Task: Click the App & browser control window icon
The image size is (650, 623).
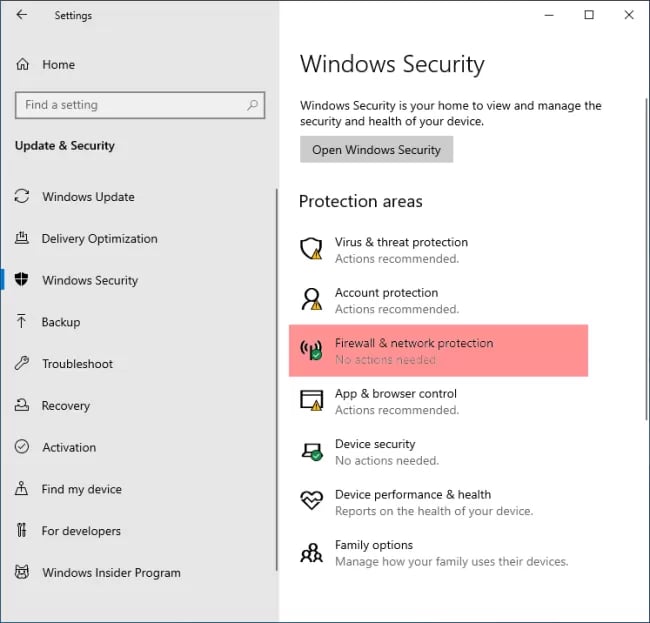Action: 311,400
